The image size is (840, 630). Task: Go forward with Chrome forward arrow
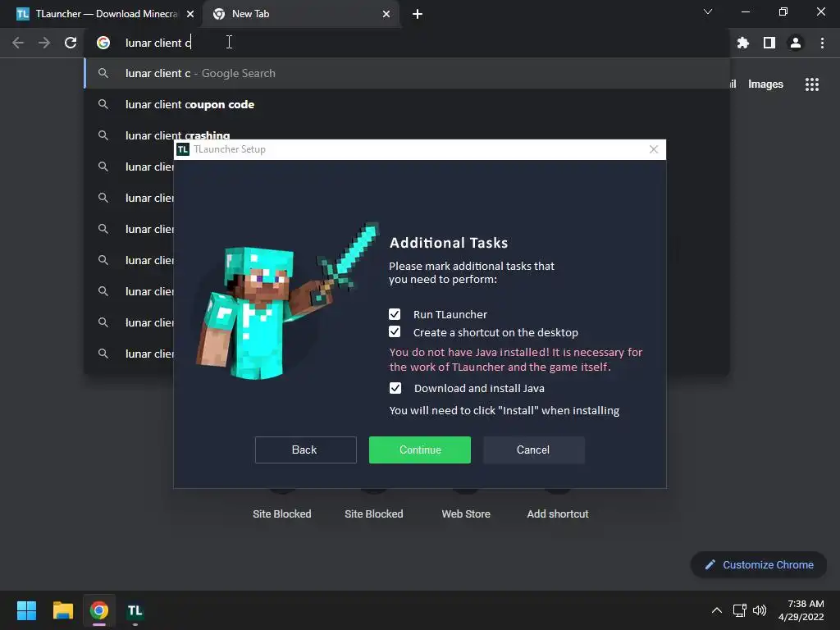pyautogui.click(x=44, y=43)
